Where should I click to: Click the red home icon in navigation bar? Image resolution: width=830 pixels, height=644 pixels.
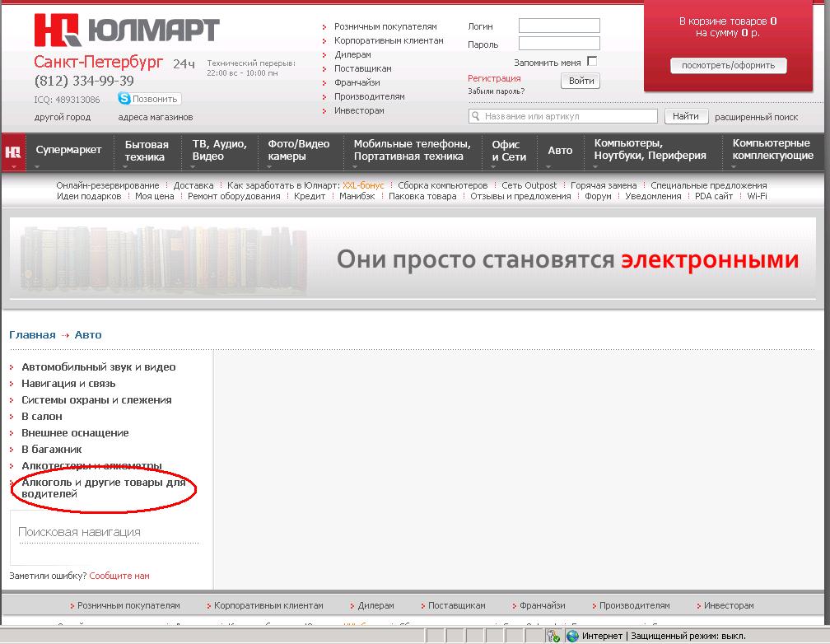(x=13, y=152)
